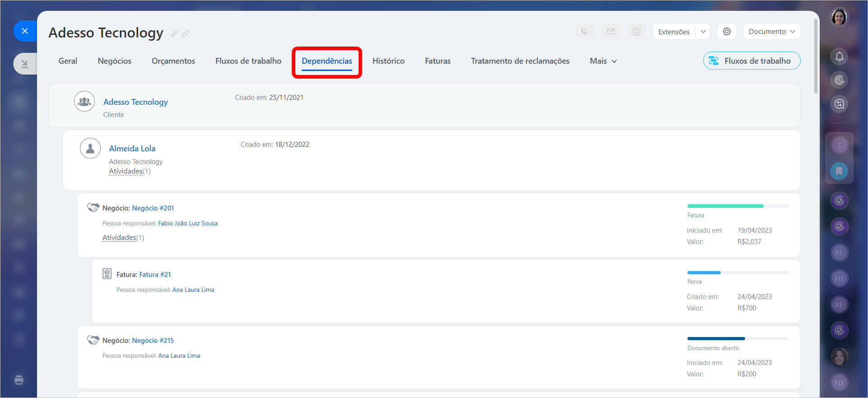Screen dimensions: 868x398
Task: Open the chat search icon in right sidebar
Action: click(x=839, y=104)
